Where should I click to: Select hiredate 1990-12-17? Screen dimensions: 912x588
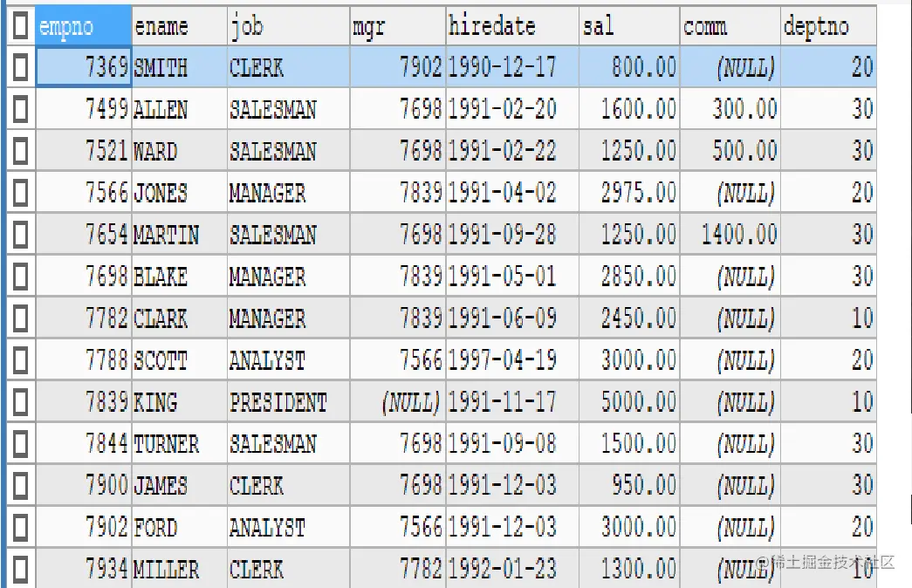[x=512, y=67]
